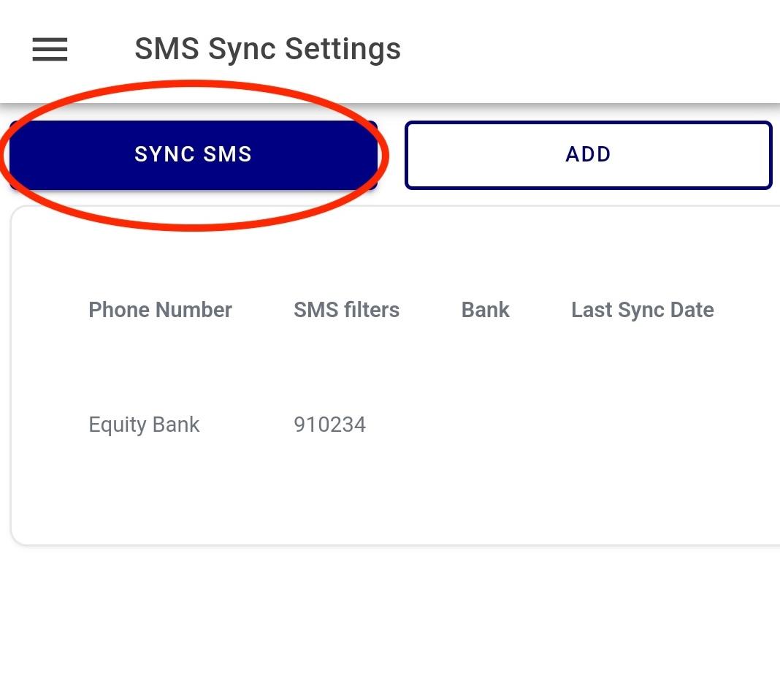Viewport: 780px width, 700px height.
Task: Click the highlighted SYNC SMS control
Action: point(193,154)
